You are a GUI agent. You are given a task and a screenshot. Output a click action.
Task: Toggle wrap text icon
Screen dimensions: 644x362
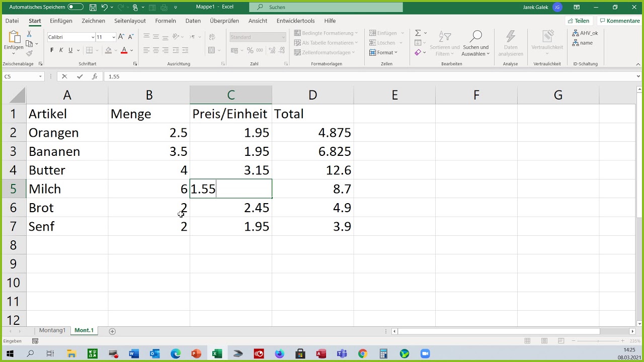(211, 36)
